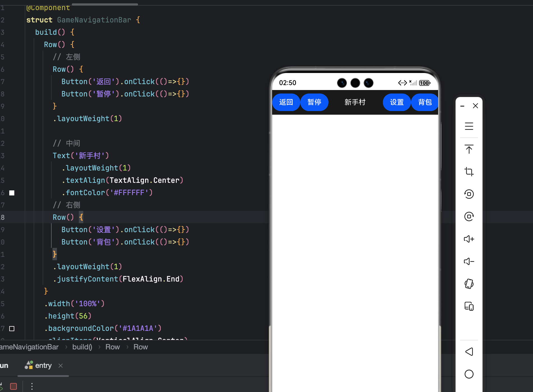Click the emulator data transfer arrows icon
The height and width of the screenshot is (392, 533).
point(403,83)
